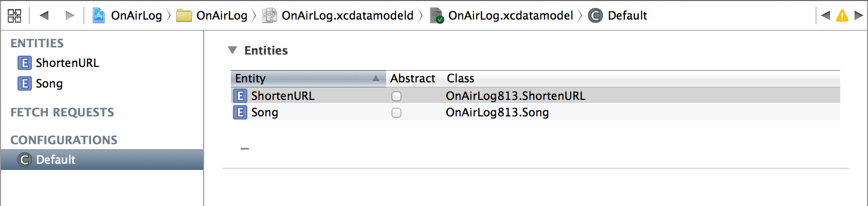This screenshot has height=206, width=868.
Task: Select Song entity in sidebar
Action: 49,83
